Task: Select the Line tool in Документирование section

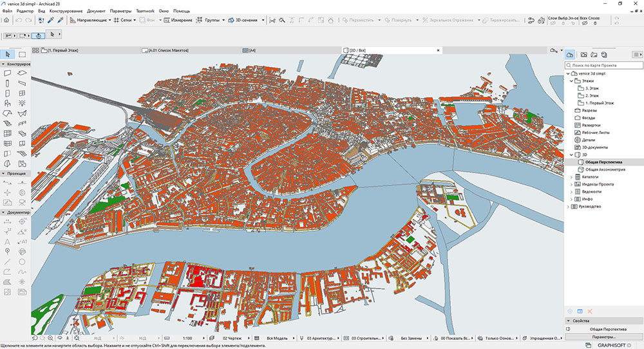Action: click(7, 261)
